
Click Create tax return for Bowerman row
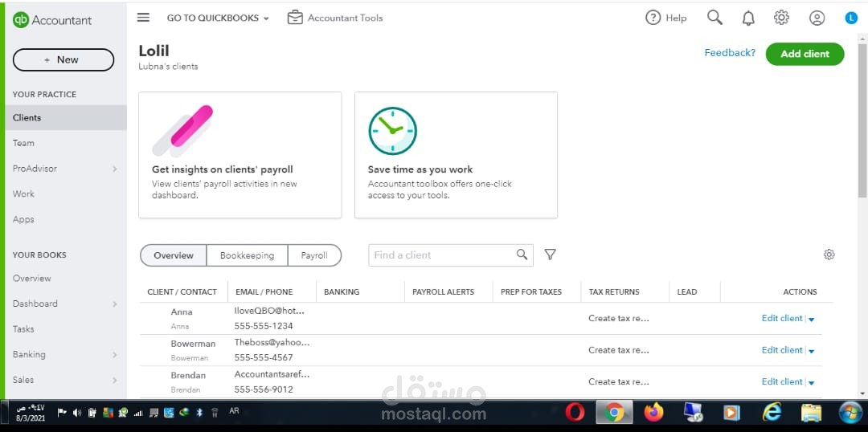pyautogui.click(x=618, y=349)
